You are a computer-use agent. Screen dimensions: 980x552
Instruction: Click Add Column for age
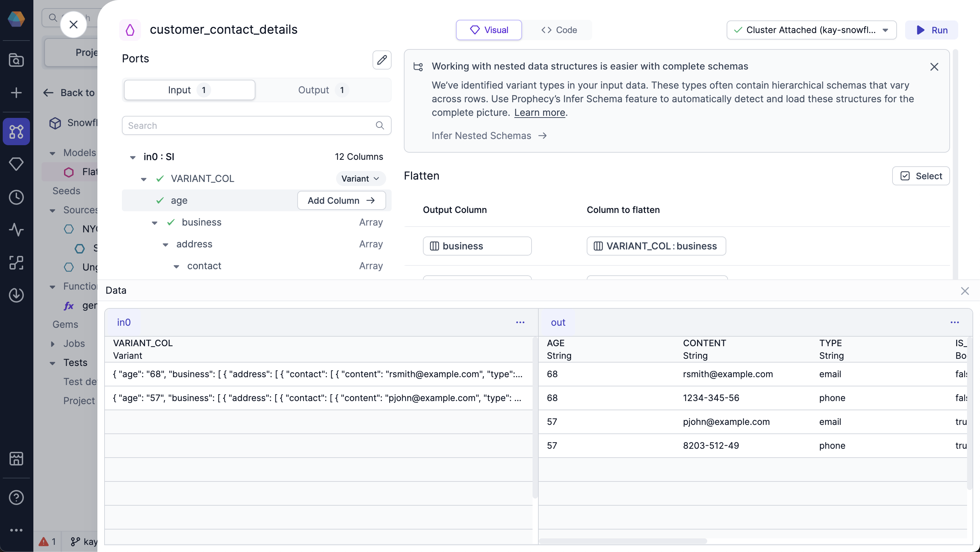[x=341, y=200]
